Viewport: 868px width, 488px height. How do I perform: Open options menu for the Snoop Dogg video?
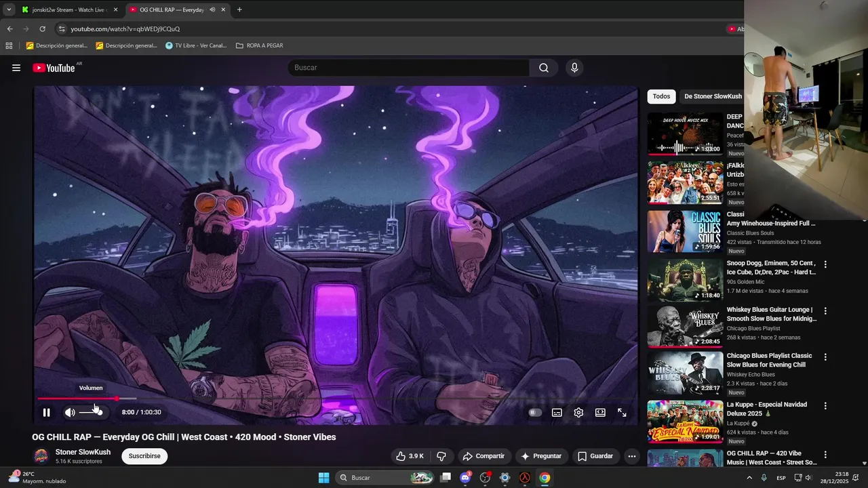(825, 264)
